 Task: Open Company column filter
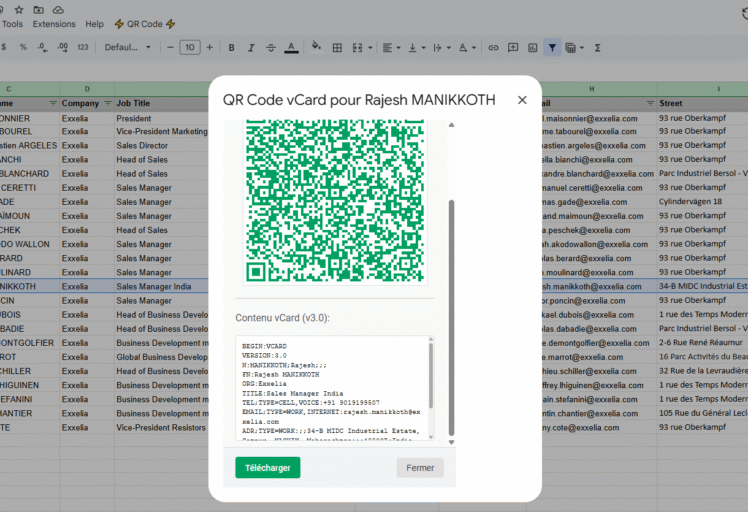(108, 103)
